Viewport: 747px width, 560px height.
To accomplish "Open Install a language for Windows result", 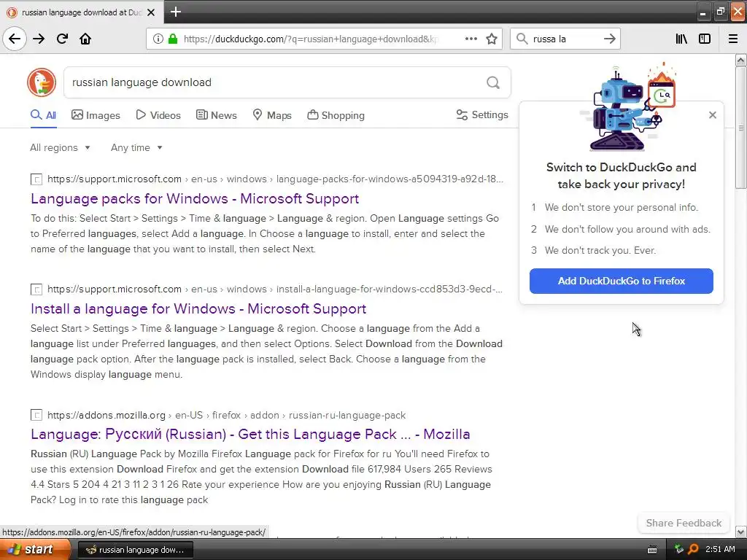I will pyautogui.click(x=198, y=308).
